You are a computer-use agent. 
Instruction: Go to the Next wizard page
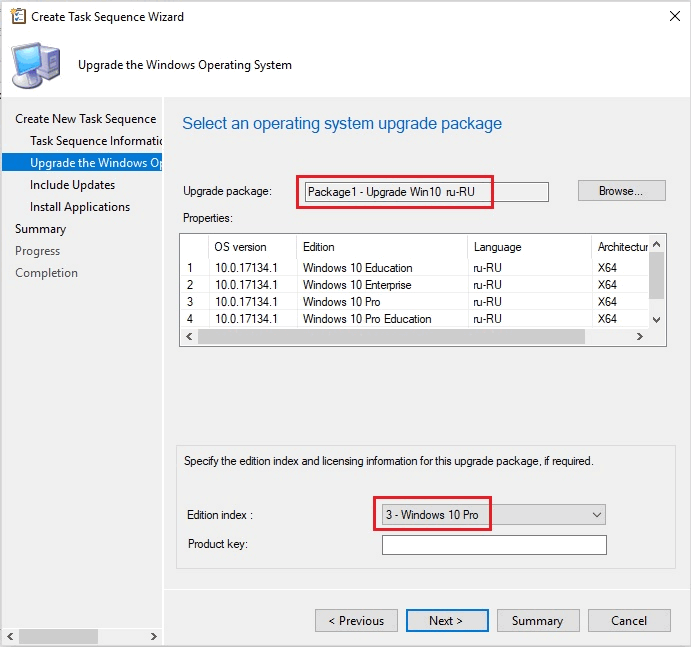point(447,621)
